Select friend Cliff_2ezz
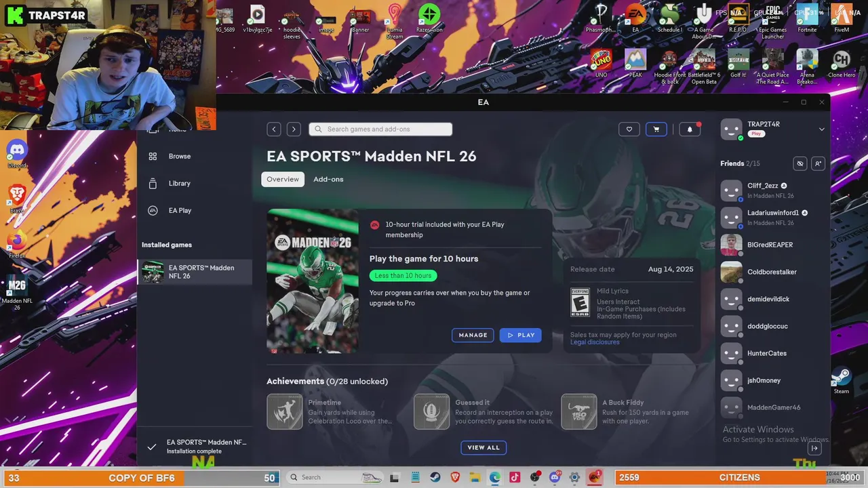The height and width of the screenshot is (488, 868). tap(772, 190)
